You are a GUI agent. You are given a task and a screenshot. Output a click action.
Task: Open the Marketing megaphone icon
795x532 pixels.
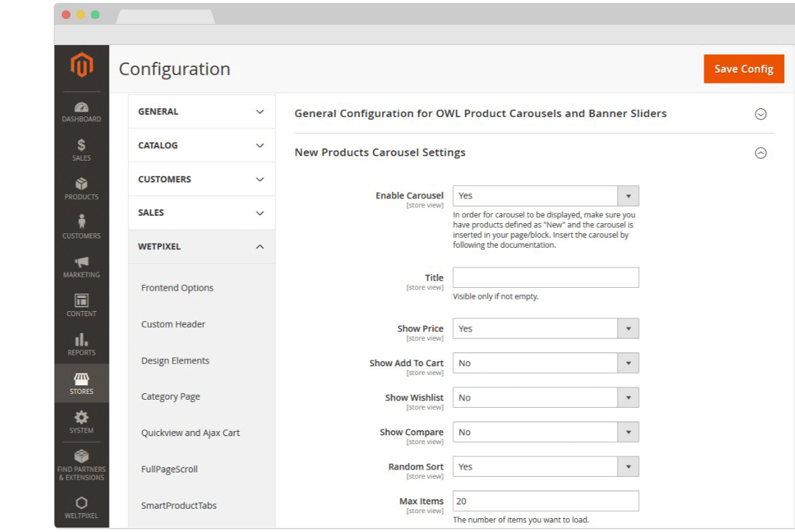click(81, 262)
